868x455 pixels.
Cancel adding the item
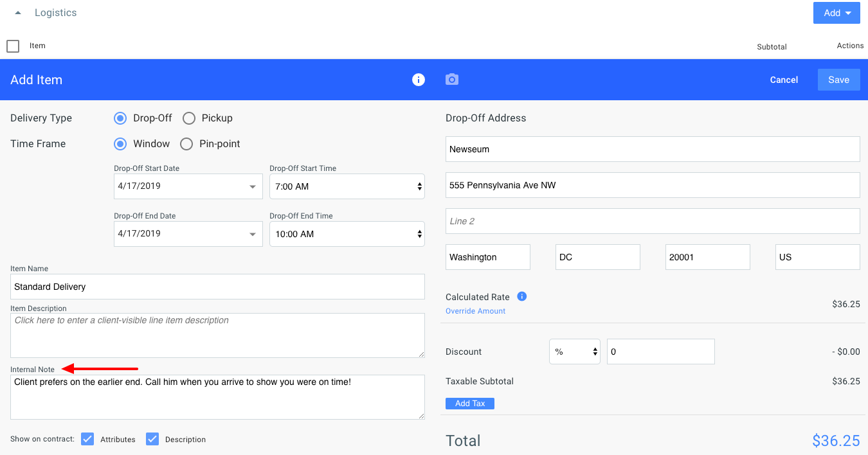[x=784, y=80]
